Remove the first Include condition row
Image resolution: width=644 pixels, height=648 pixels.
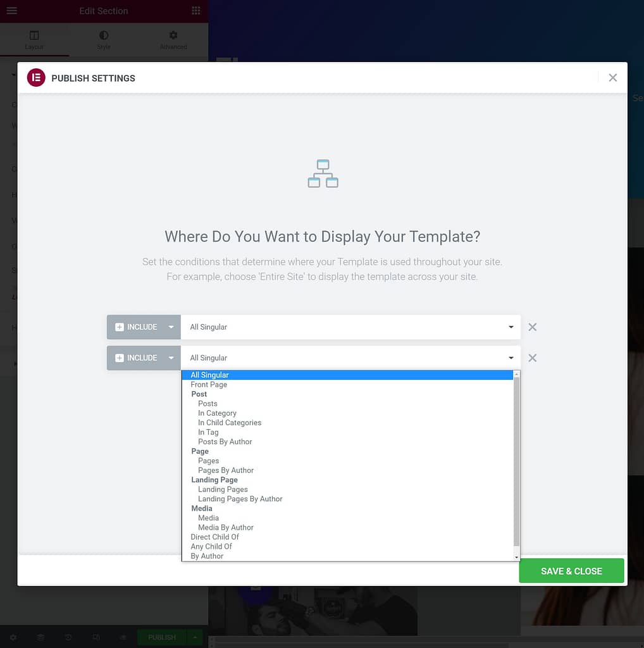(x=533, y=327)
